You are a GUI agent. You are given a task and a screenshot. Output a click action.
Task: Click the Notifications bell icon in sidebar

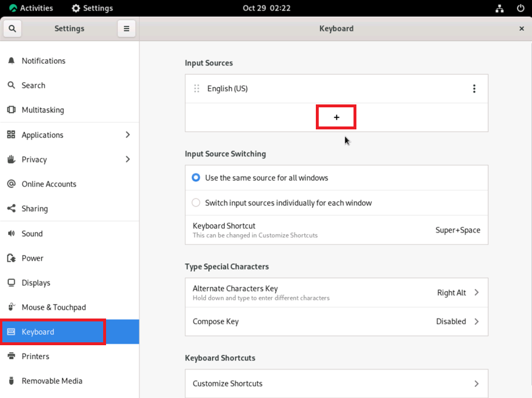(11, 61)
